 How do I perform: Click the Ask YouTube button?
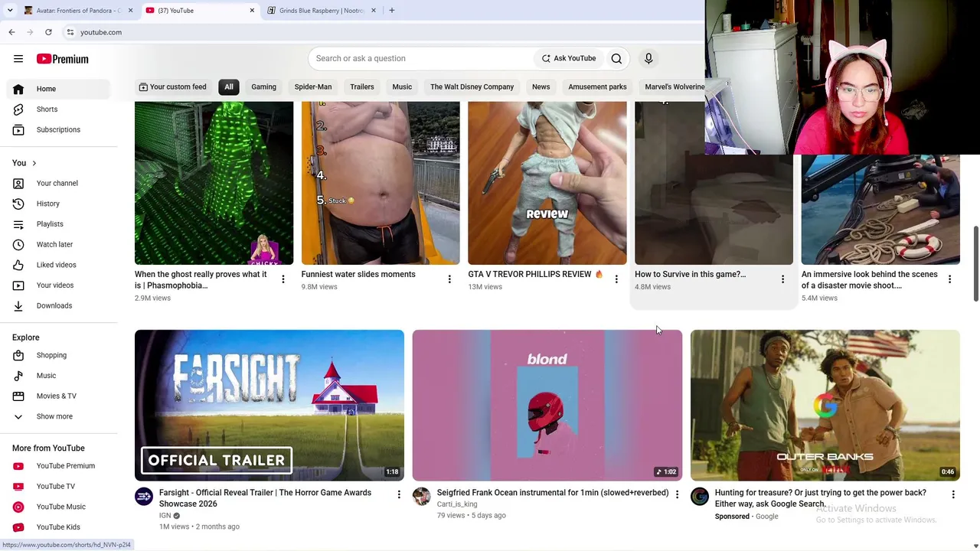[x=569, y=58]
